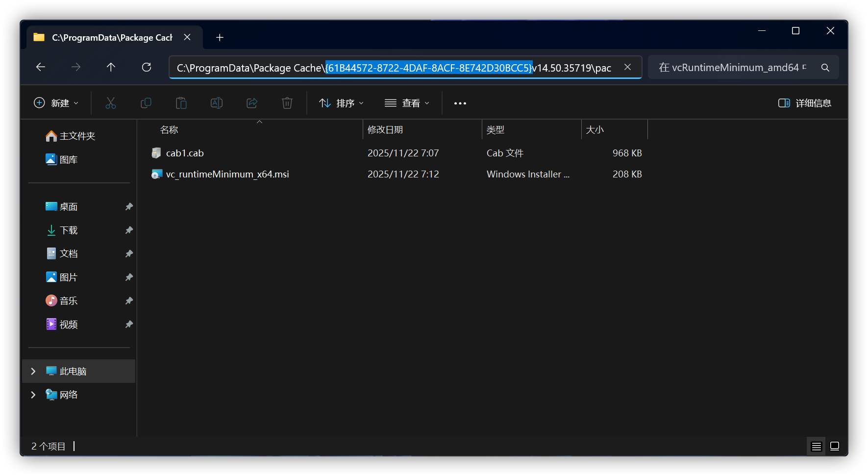Open the 查看 view menu

(407, 103)
